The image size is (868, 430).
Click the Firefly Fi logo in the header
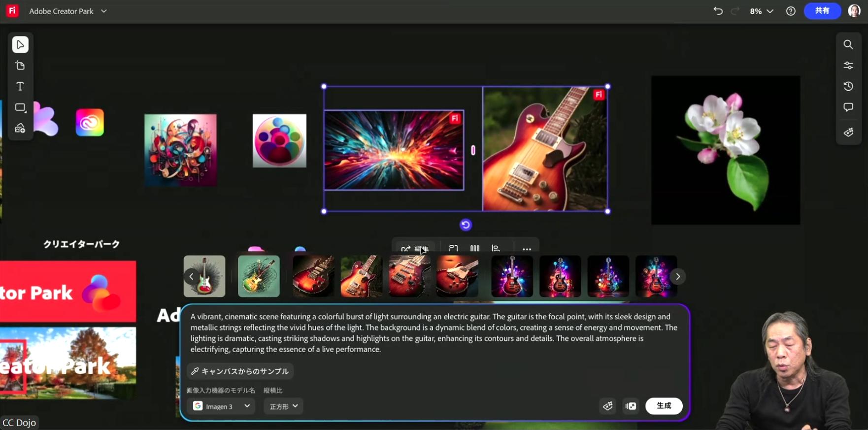coord(12,11)
